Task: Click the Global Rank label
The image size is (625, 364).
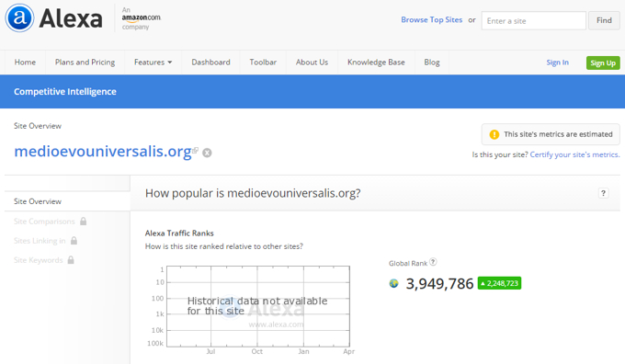Action: click(408, 263)
